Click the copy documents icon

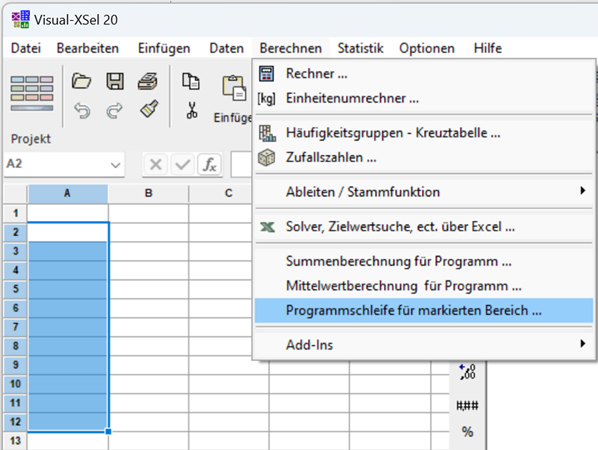[191, 81]
